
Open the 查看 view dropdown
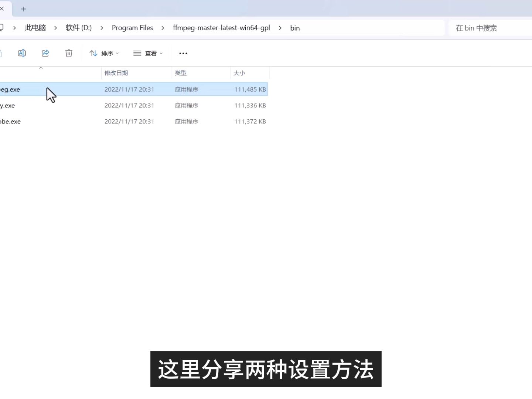pos(148,53)
